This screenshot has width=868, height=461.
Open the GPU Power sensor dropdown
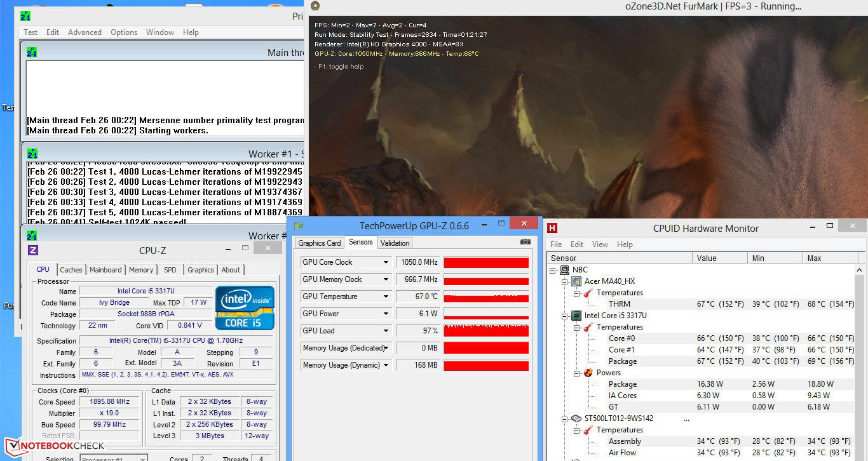point(386,314)
